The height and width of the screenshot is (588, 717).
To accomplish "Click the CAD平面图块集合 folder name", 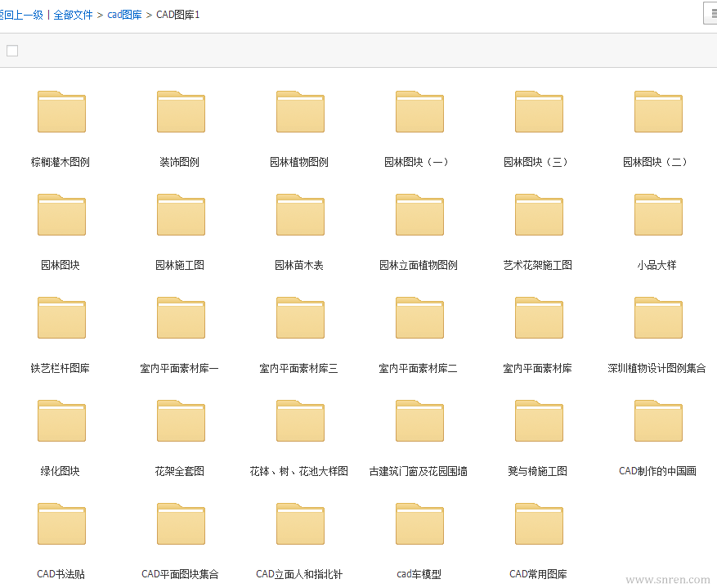I will 180,574.
